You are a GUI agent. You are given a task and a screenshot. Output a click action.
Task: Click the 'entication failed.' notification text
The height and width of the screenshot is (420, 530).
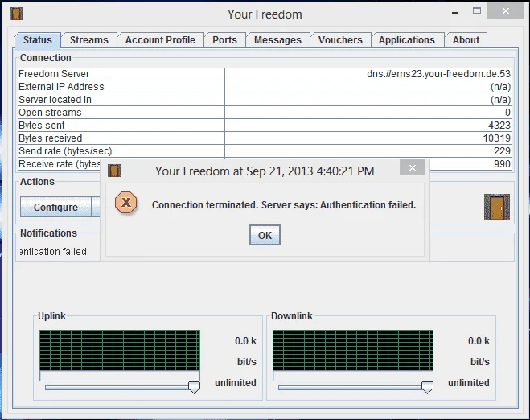(x=54, y=252)
